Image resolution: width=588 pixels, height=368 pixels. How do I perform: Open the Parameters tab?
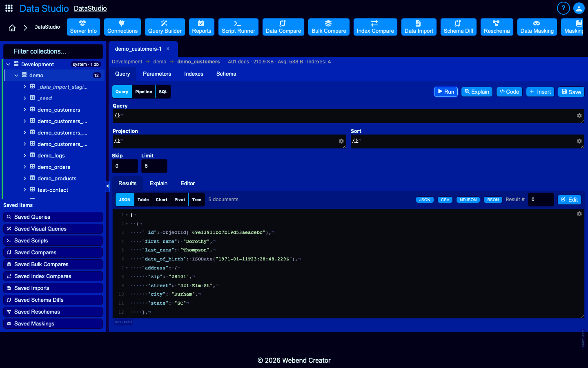[x=157, y=74]
